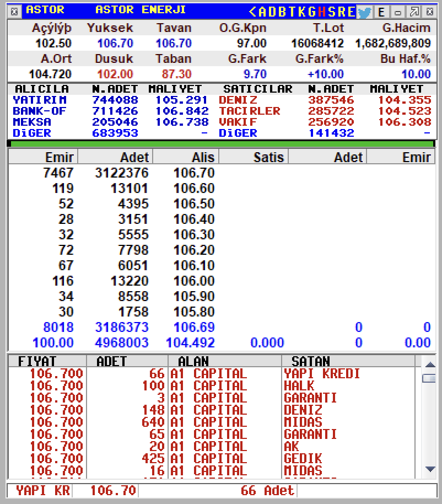Screen dimensions: 442x504
Task: Click the red 'H' letter in the title bar
Action: click(322, 12)
